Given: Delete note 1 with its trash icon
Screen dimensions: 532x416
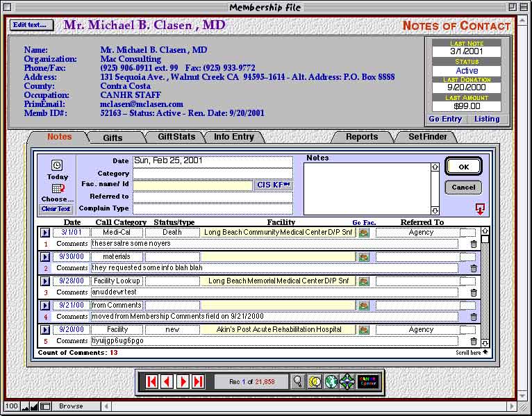Looking at the screenshot, I should [474, 244].
